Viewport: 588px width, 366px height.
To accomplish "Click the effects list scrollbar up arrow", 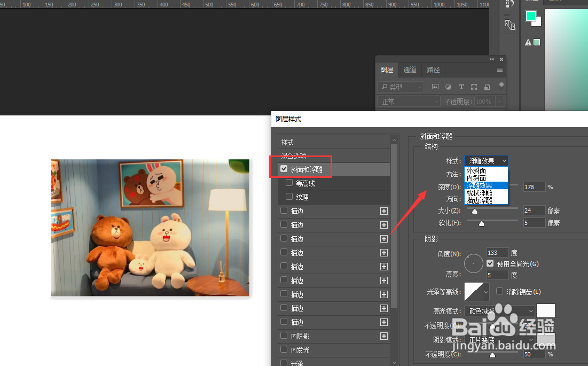I will point(394,140).
